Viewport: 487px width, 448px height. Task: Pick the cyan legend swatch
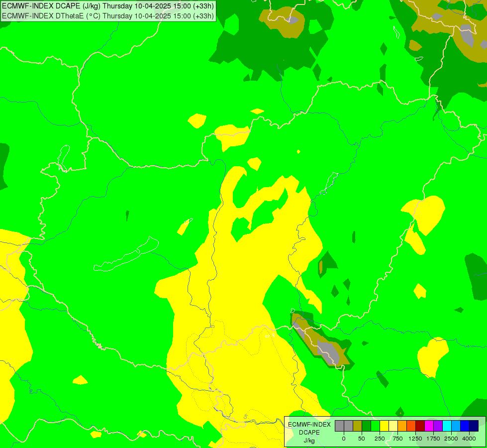(x=447, y=426)
